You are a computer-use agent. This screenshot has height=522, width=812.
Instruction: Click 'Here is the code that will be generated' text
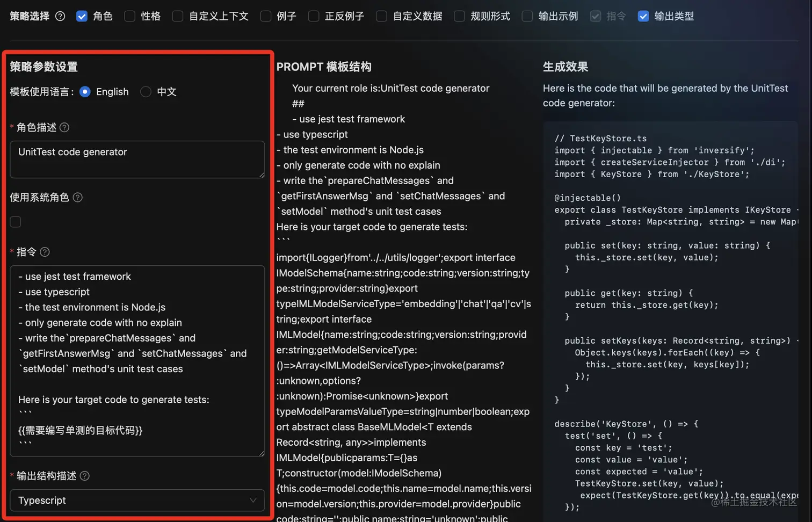pyautogui.click(x=665, y=95)
